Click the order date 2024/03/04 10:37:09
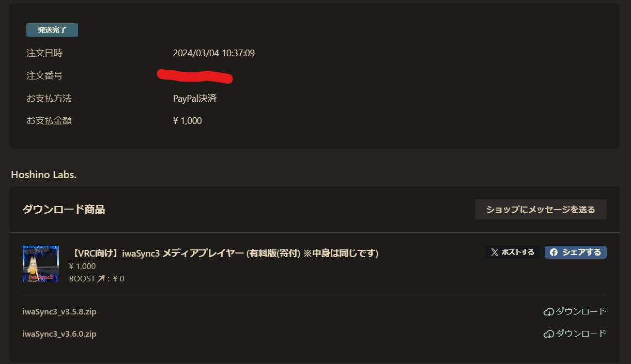Screen dimensions: 631x364 point(214,53)
